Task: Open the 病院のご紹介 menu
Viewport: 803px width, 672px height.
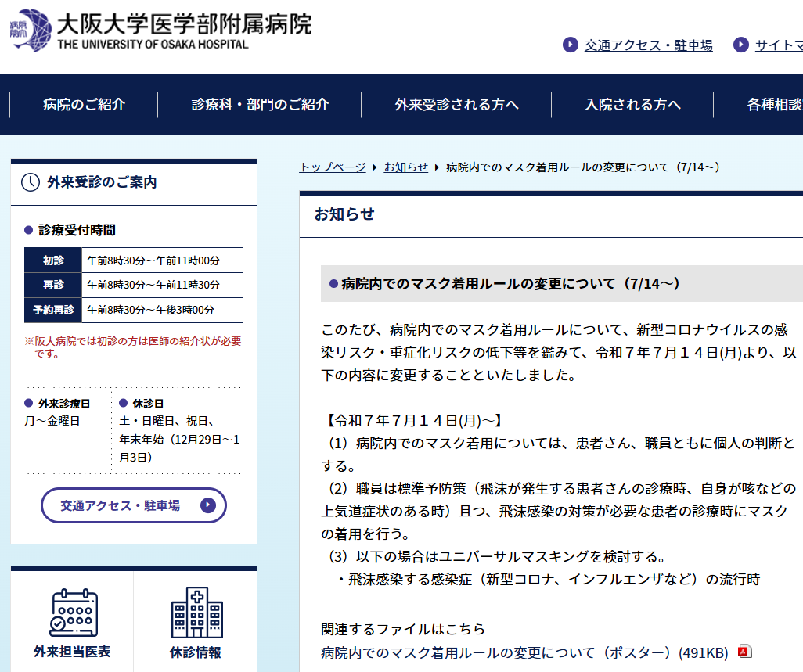Action: pyautogui.click(x=84, y=104)
